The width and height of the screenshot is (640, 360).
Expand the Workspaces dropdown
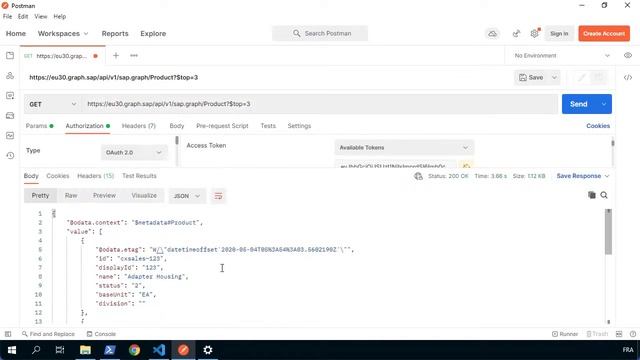coord(63,33)
